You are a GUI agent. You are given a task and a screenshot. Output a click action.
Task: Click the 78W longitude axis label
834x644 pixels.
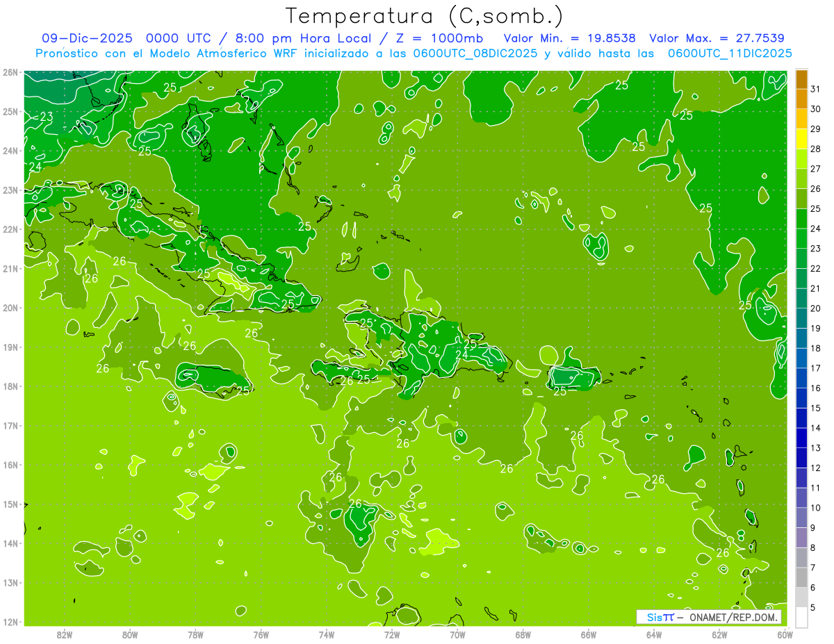tap(195, 634)
